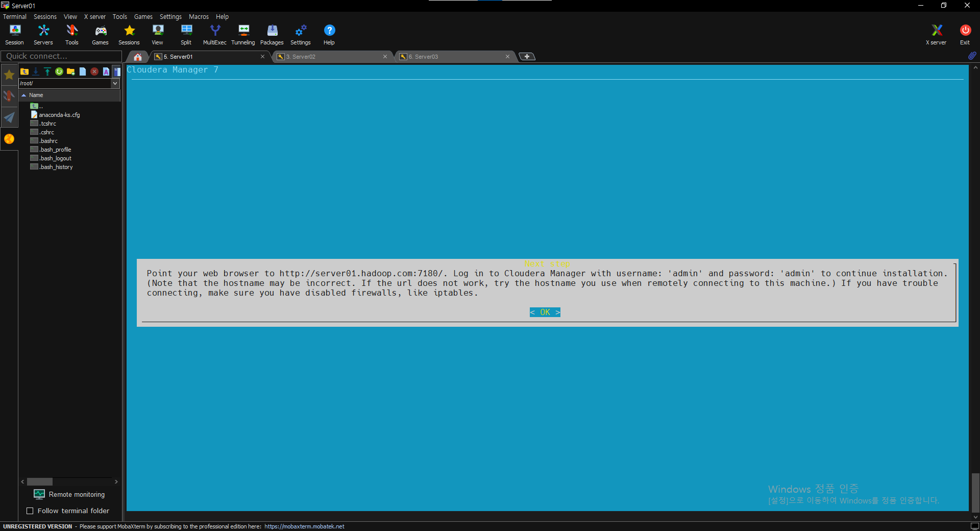The image size is (980, 531).
Task: Go to parent folder in SFTP toolbar
Action: (24, 71)
